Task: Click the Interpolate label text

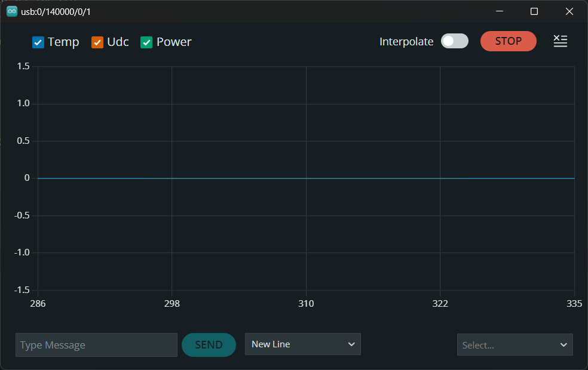Action: pos(406,42)
